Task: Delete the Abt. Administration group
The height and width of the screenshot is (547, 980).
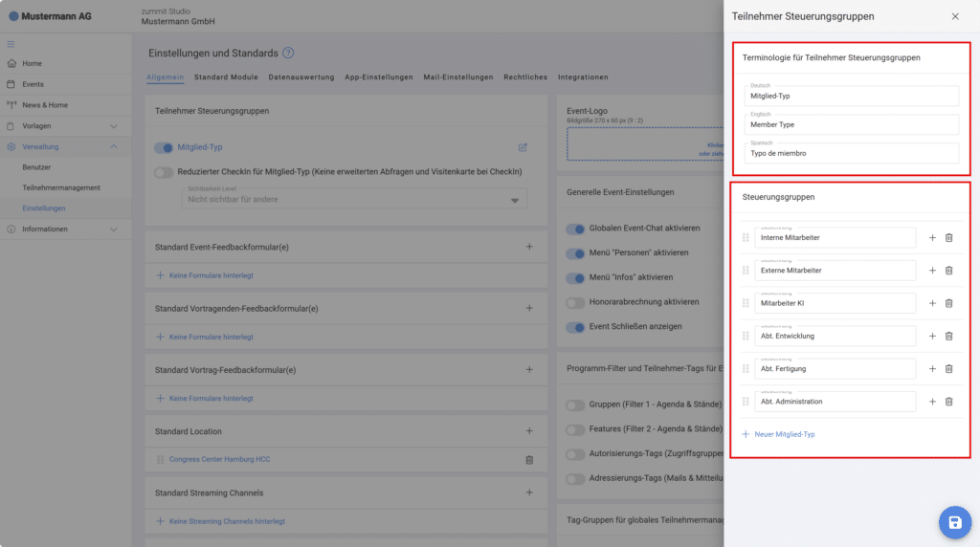Action: tap(948, 402)
